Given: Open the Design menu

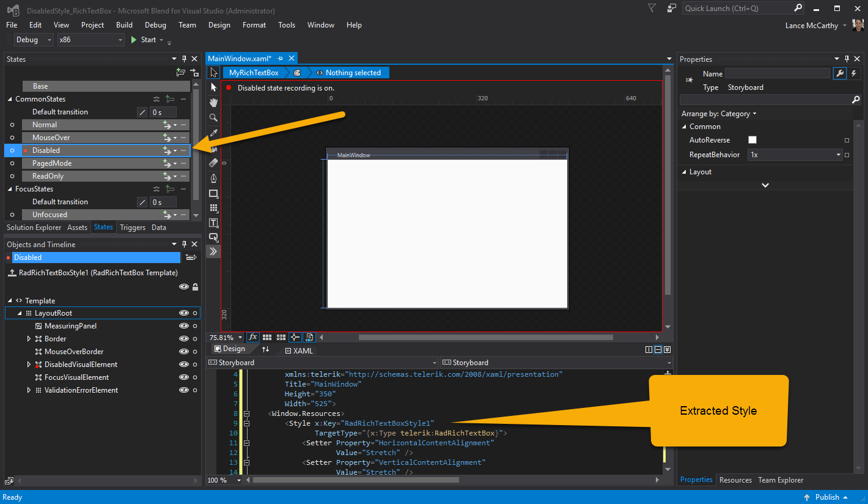Looking at the screenshot, I should click(x=219, y=25).
